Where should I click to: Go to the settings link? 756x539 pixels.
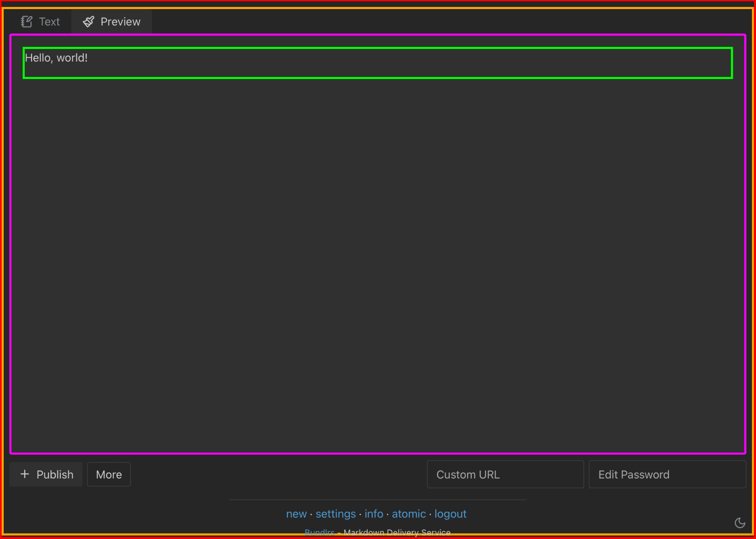tap(336, 514)
